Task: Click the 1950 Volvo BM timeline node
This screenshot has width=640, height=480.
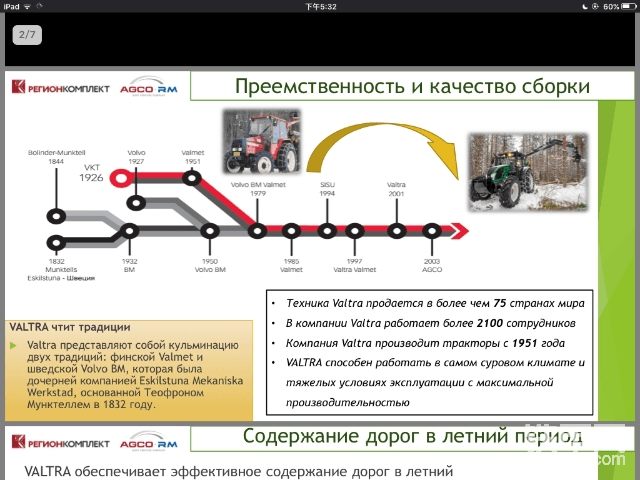Action: tap(210, 231)
